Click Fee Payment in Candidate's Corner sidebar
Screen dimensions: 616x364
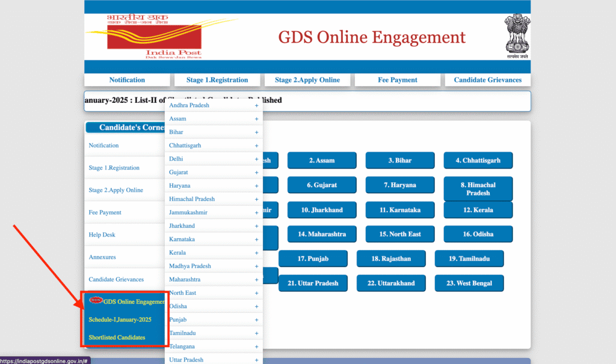click(105, 212)
